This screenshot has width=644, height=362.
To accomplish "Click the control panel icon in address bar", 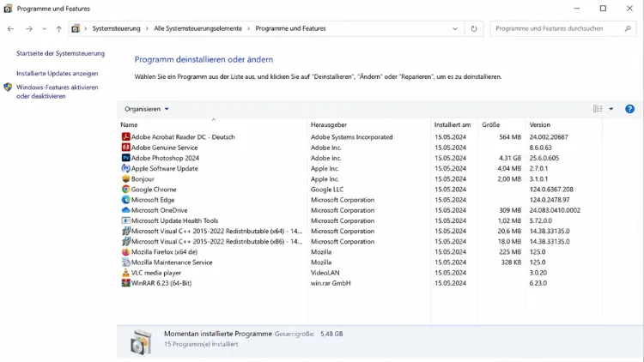I will click(76, 28).
